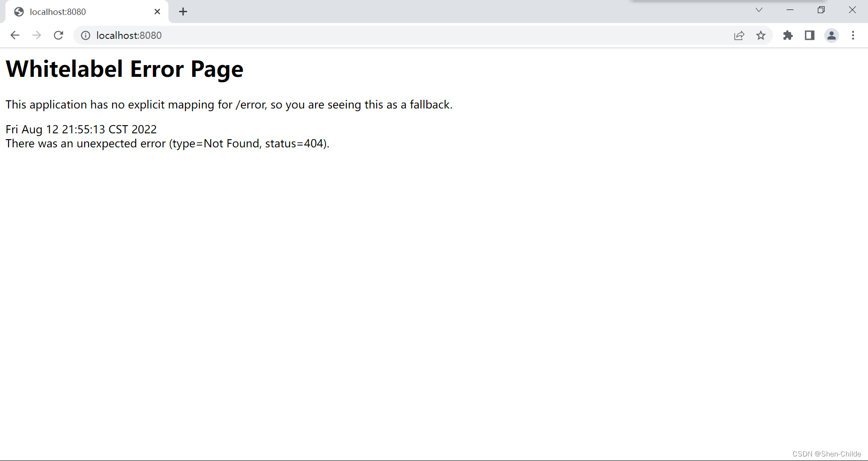This screenshot has height=461, width=868.
Task: Toggle the browser side panel
Action: click(x=810, y=35)
